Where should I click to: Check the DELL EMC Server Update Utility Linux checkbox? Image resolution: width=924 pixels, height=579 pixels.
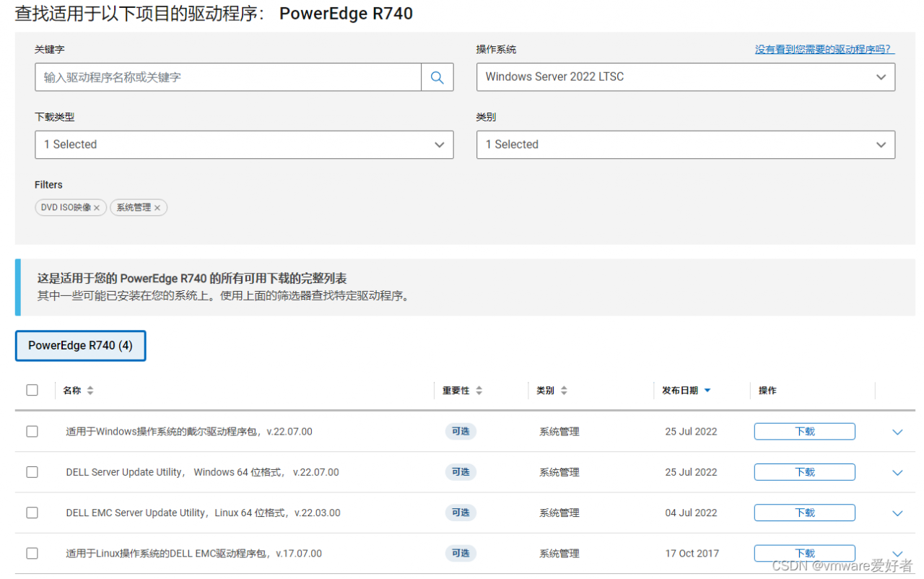pos(32,512)
